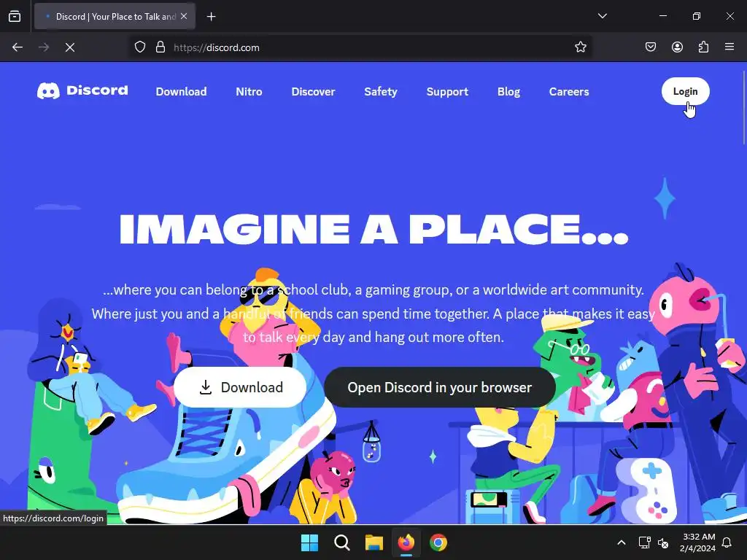747x560 pixels.
Task: Restore down the Firefox window
Action: [696, 16]
